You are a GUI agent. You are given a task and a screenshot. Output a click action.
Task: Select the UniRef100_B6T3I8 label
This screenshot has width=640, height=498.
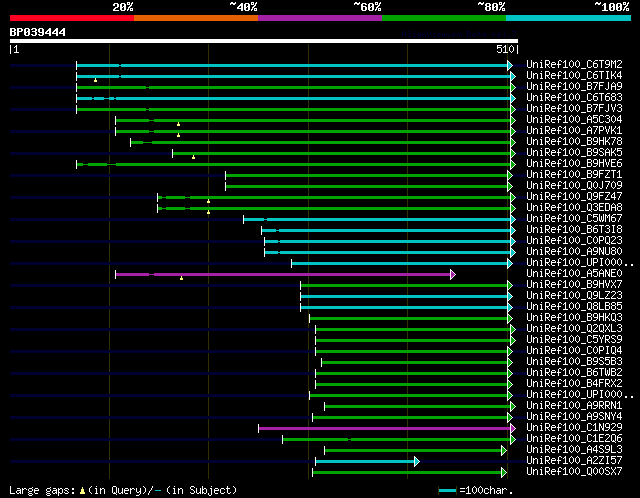(x=574, y=230)
